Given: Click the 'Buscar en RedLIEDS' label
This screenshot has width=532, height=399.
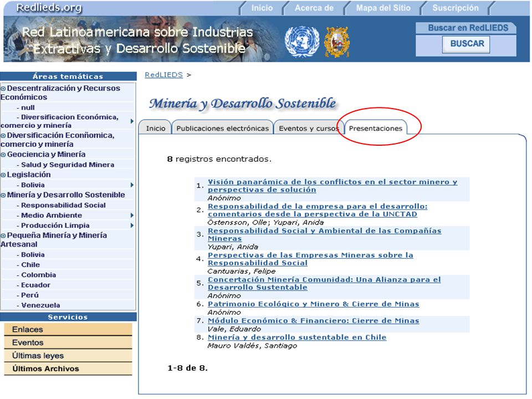Looking at the screenshot, I should coord(468,28).
